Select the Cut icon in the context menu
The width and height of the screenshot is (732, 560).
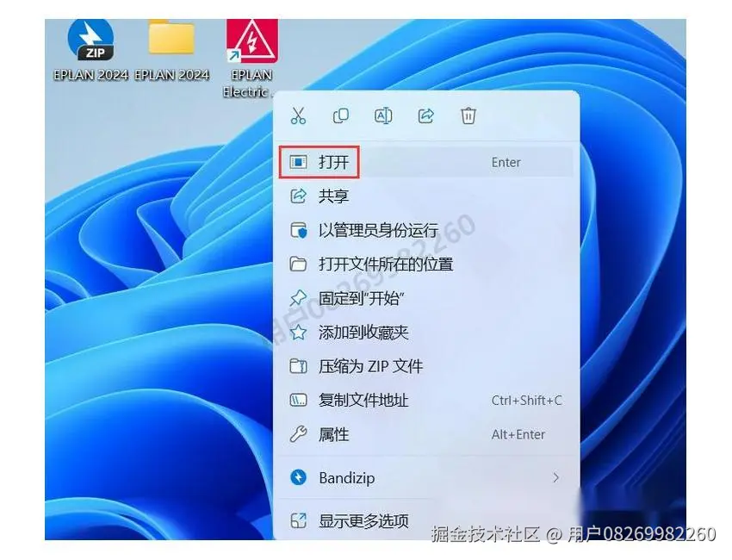click(299, 115)
